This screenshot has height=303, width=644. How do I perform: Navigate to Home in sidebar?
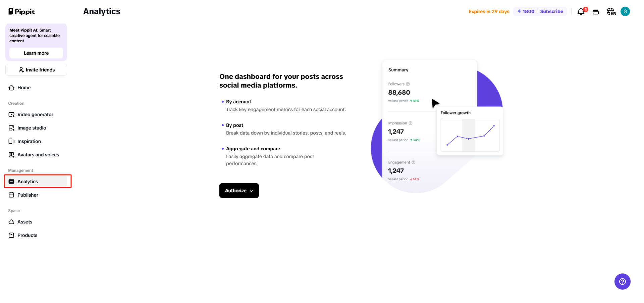point(23,88)
